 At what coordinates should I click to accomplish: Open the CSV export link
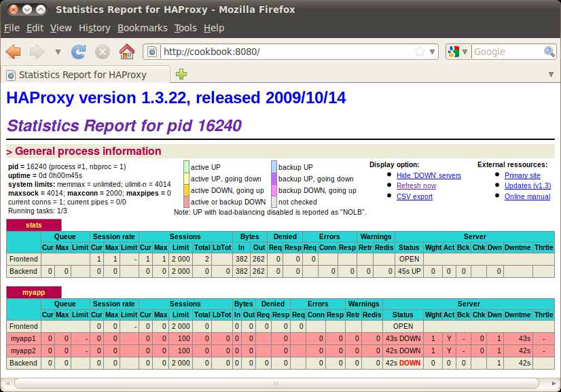coord(414,196)
